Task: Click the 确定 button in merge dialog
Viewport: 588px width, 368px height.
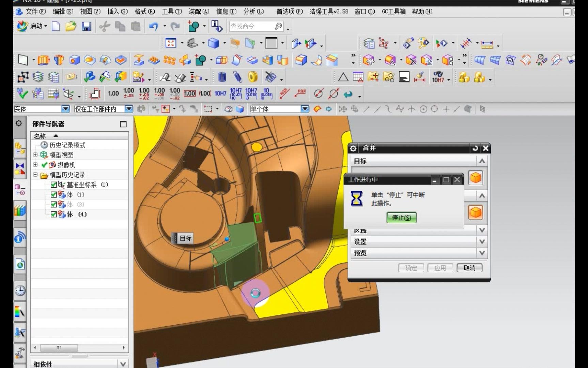Action: coord(411,268)
